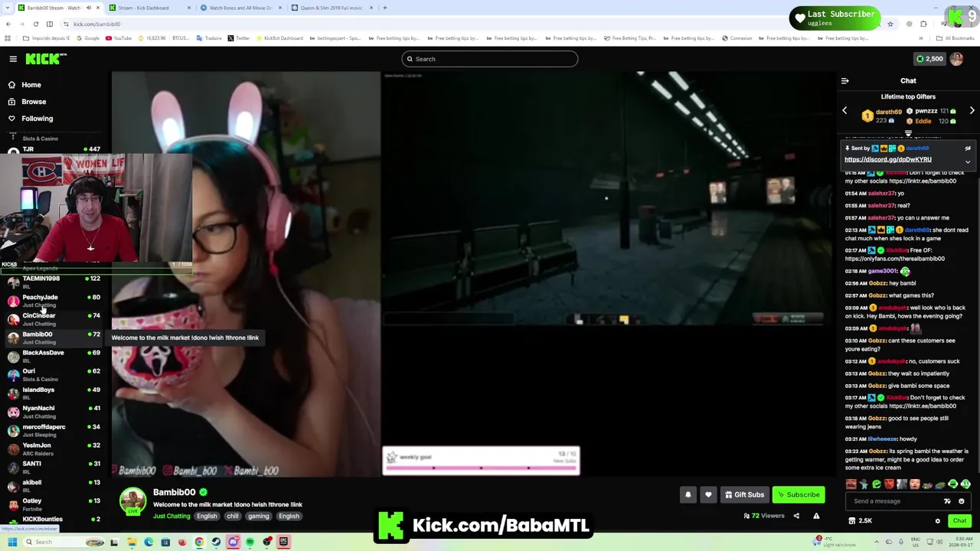Open the pinned Discord invite link
The height and width of the screenshot is (551, 980).
(x=888, y=159)
